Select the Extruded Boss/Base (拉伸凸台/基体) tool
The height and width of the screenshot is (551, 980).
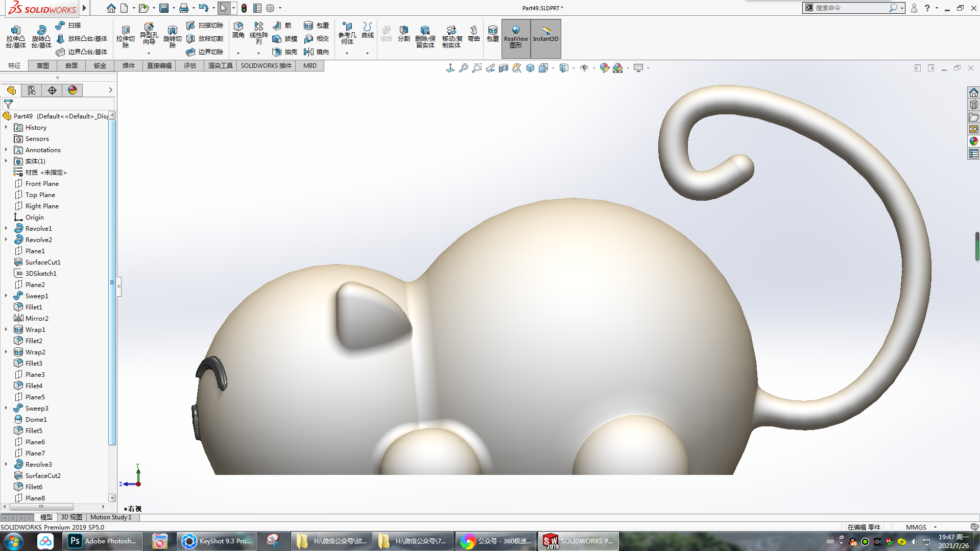[x=15, y=37]
